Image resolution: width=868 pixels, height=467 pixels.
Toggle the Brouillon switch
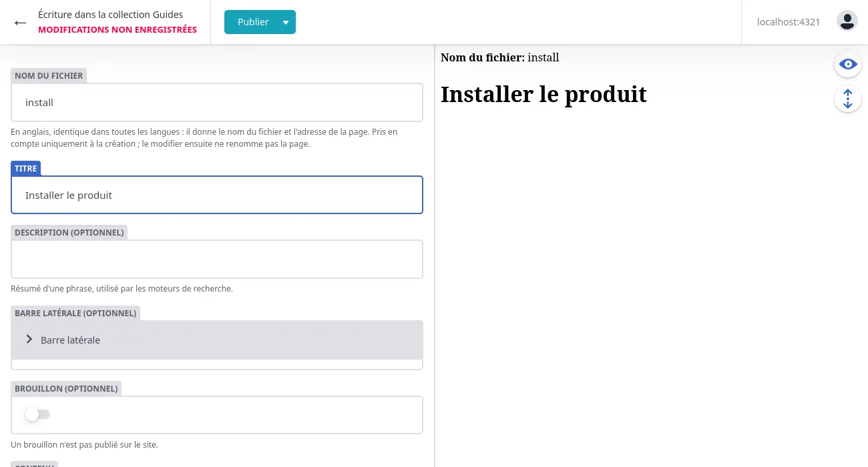pos(37,414)
